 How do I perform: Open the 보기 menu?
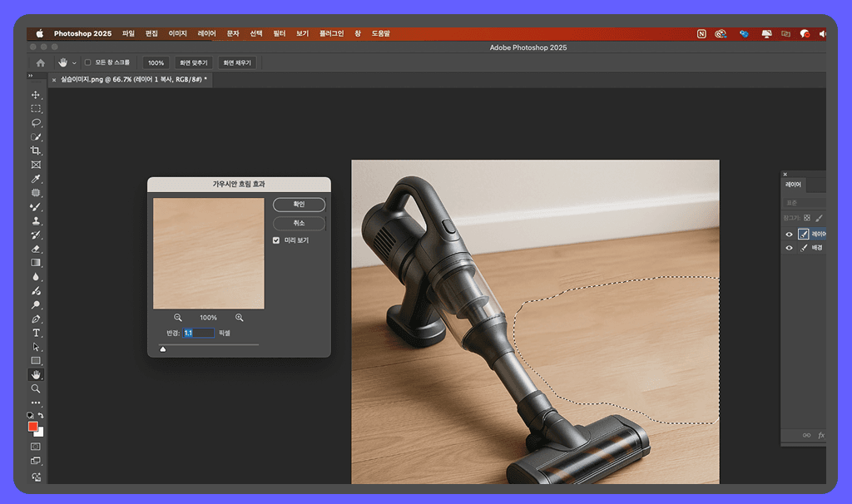(303, 33)
